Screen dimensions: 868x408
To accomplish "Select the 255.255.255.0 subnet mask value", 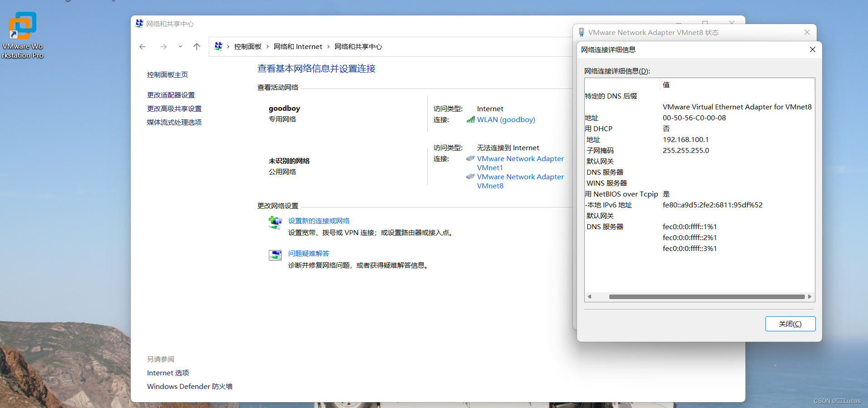I will tap(686, 151).
